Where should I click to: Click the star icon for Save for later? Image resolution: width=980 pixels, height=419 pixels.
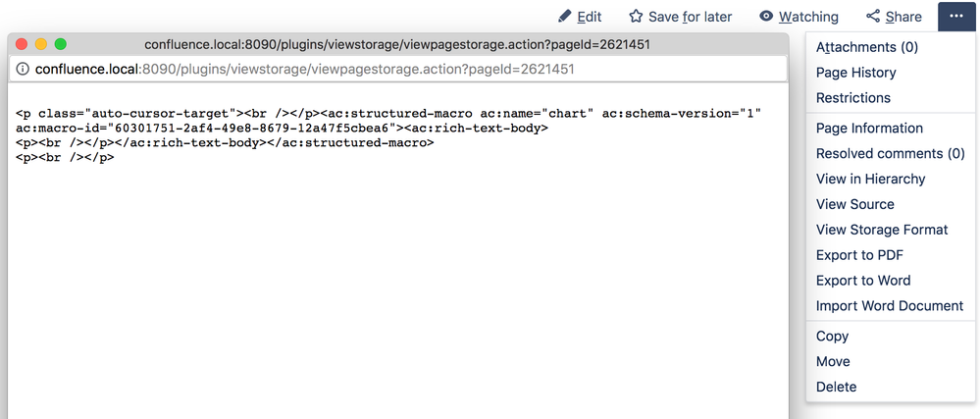pyautogui.click(x=636, y=17)
